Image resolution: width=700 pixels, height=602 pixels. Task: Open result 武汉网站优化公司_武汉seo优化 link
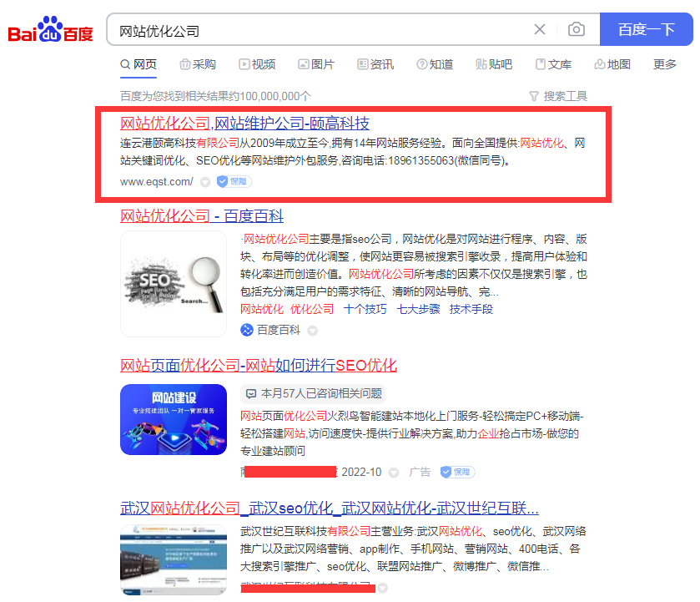(330, 508)
